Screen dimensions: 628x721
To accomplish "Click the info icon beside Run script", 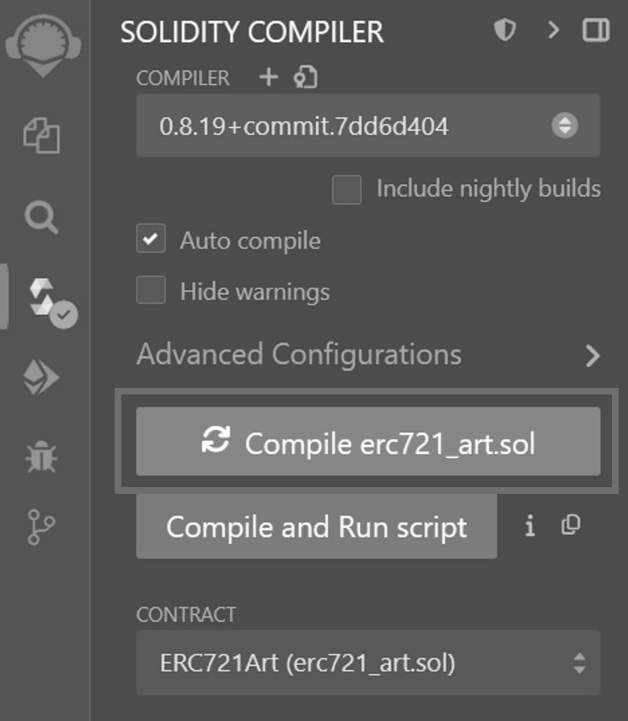I will [530, 525].
